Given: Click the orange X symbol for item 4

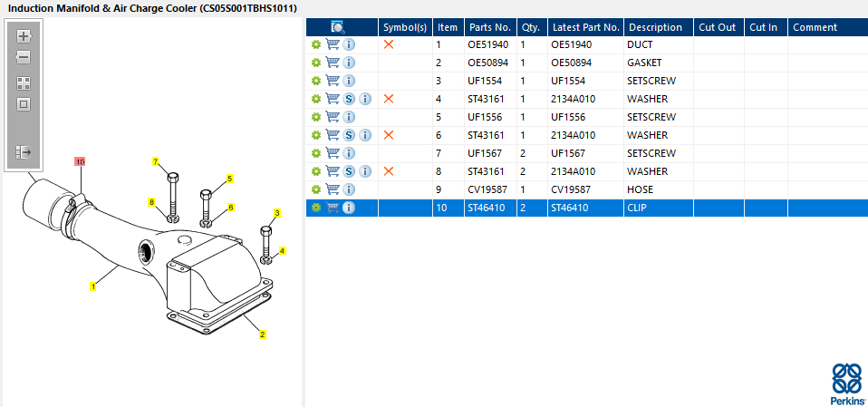Looking at the screenshot, I should [x=389, y=99].
